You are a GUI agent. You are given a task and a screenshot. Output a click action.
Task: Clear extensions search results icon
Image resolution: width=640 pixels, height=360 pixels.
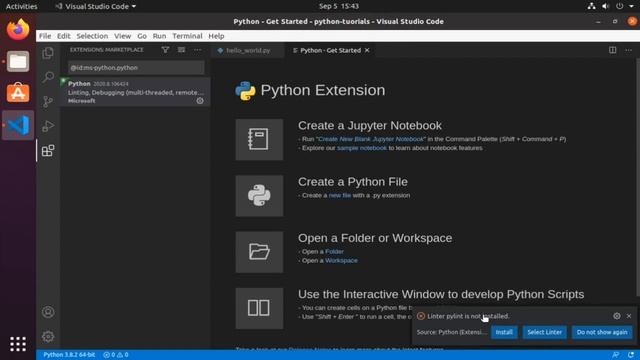pos(181,50)
